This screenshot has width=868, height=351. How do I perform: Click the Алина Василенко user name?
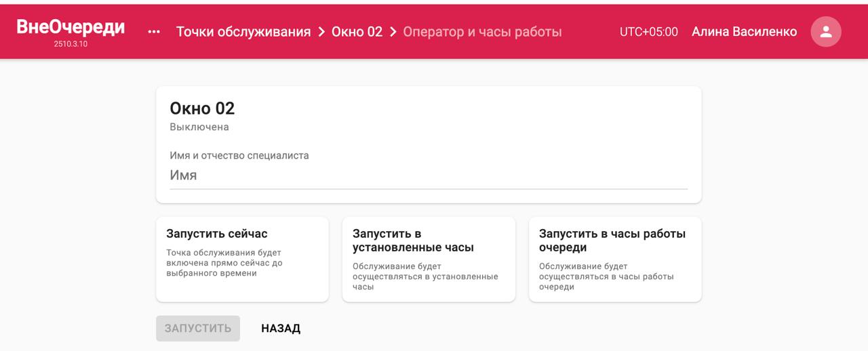tap(744, 32)
